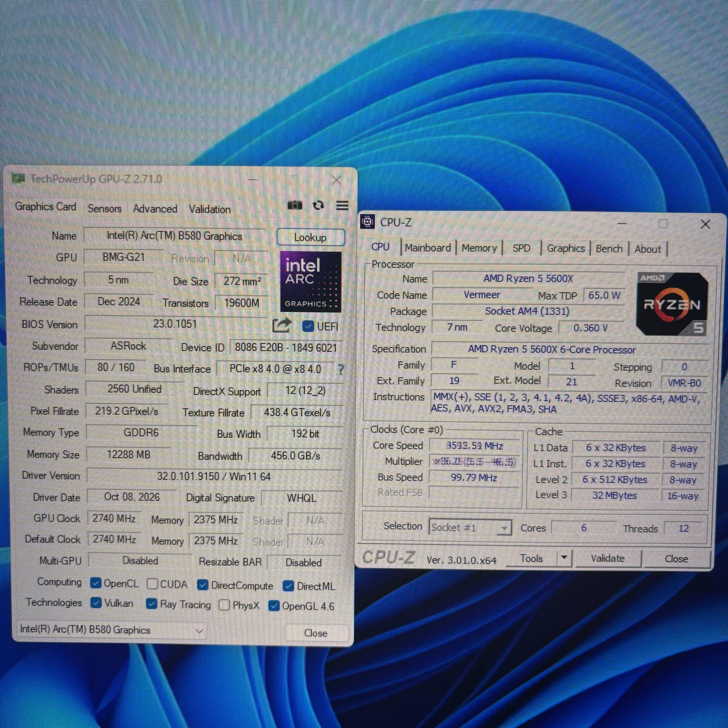
Task: Click the GPU-Z screenshot camera icon
Action: (x=295, y=205)
